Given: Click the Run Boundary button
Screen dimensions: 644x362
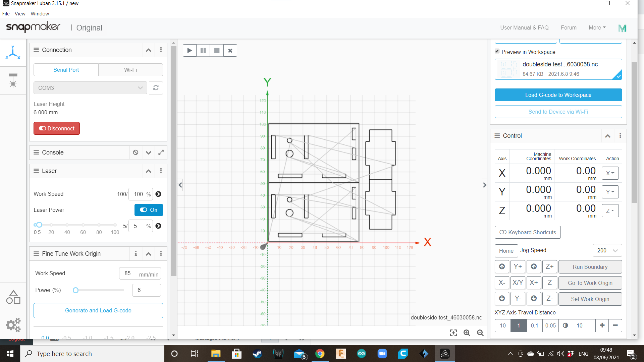Looking at the screenshot, I should pyautogui.click(x=590, y=266).
